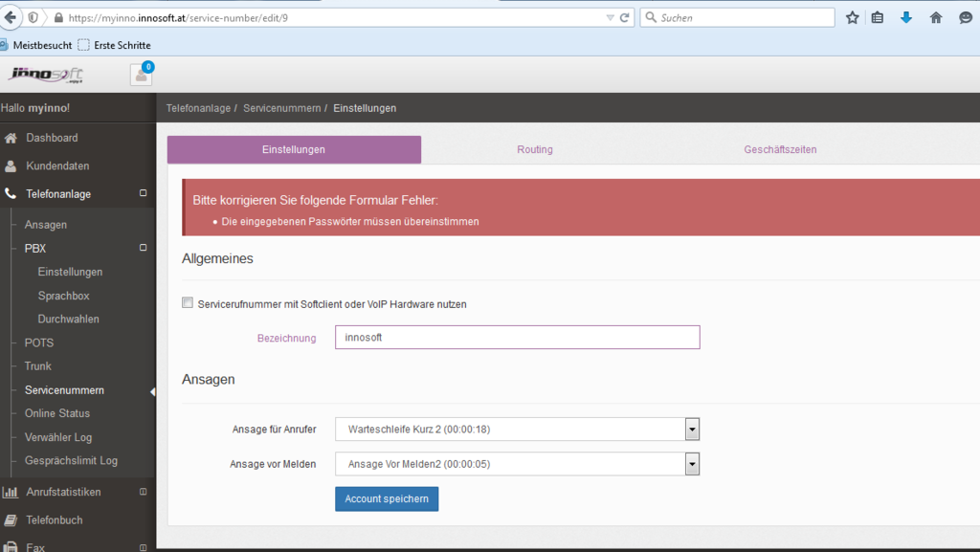This screenshot has width=980, height=552.
Task: Click the user notification icon with badge
Action: [142, 75]
